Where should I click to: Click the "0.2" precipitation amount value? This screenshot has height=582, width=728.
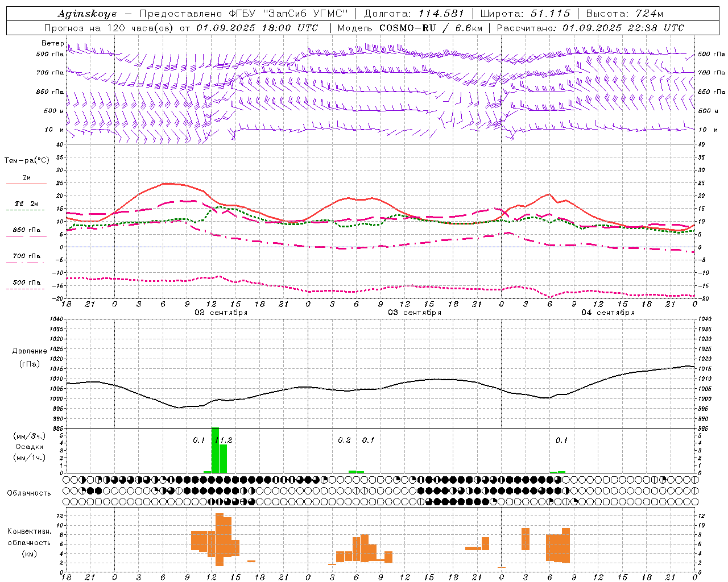coord(344,440)
